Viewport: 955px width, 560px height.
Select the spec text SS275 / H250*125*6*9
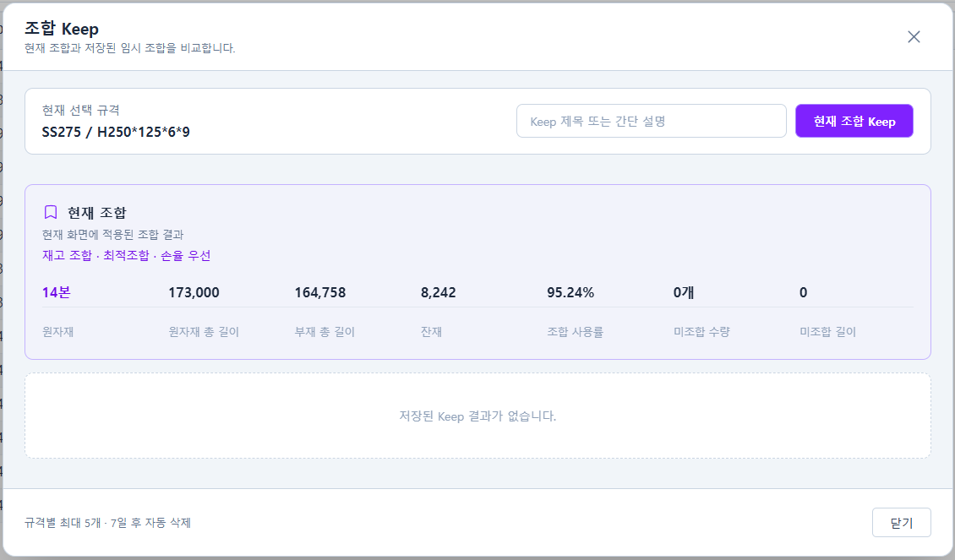(116, 132)
